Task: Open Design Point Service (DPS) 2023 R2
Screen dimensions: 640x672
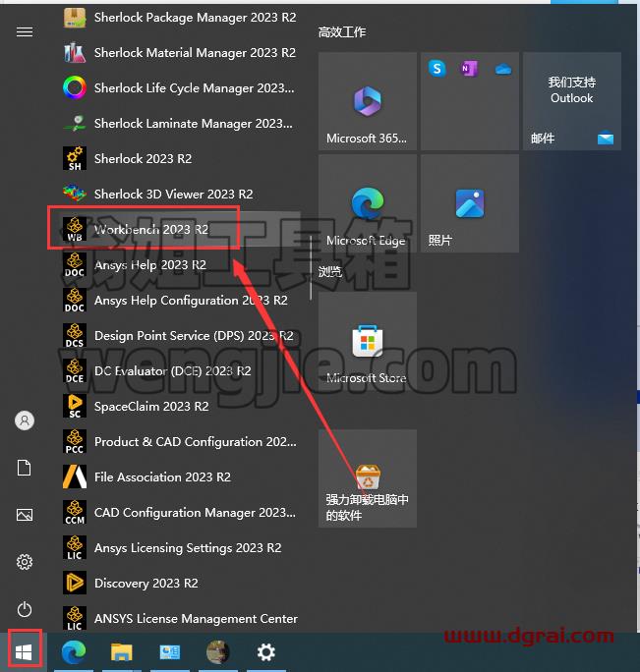Action: click(179, 336)
